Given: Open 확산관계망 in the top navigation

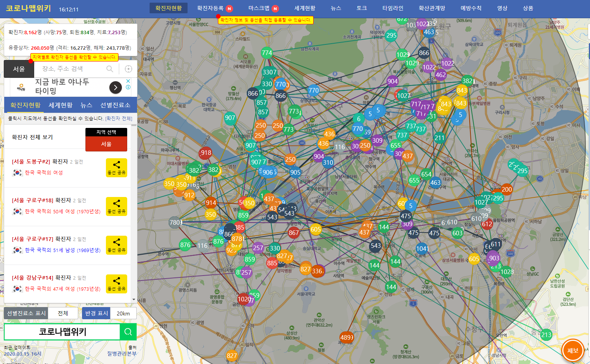Looking at the screenshot, I should [432, 8].
